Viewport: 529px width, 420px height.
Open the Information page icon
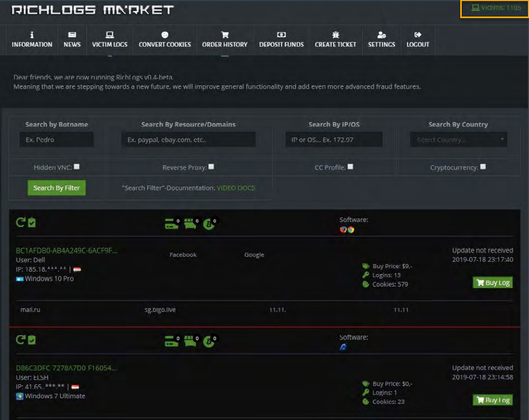click(32, 35)
